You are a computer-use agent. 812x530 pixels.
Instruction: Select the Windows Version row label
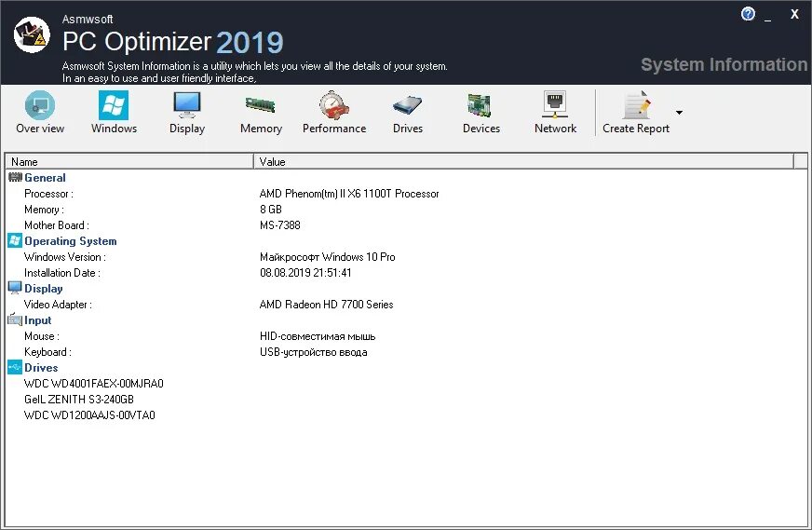(x=65, y=257)
